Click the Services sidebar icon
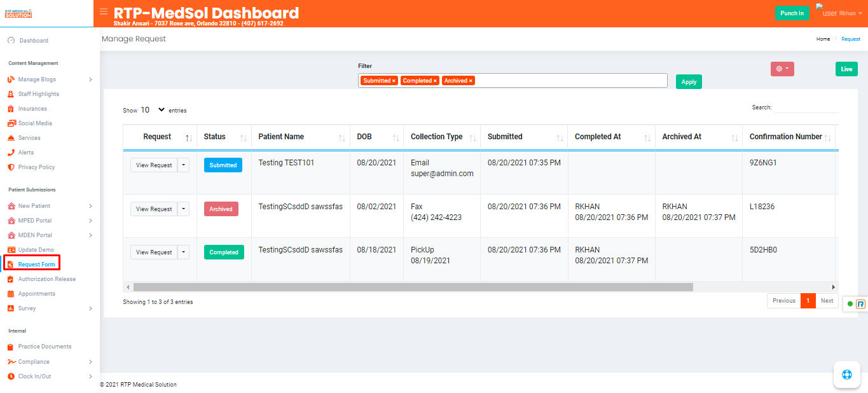 click(x=11, y=138)
